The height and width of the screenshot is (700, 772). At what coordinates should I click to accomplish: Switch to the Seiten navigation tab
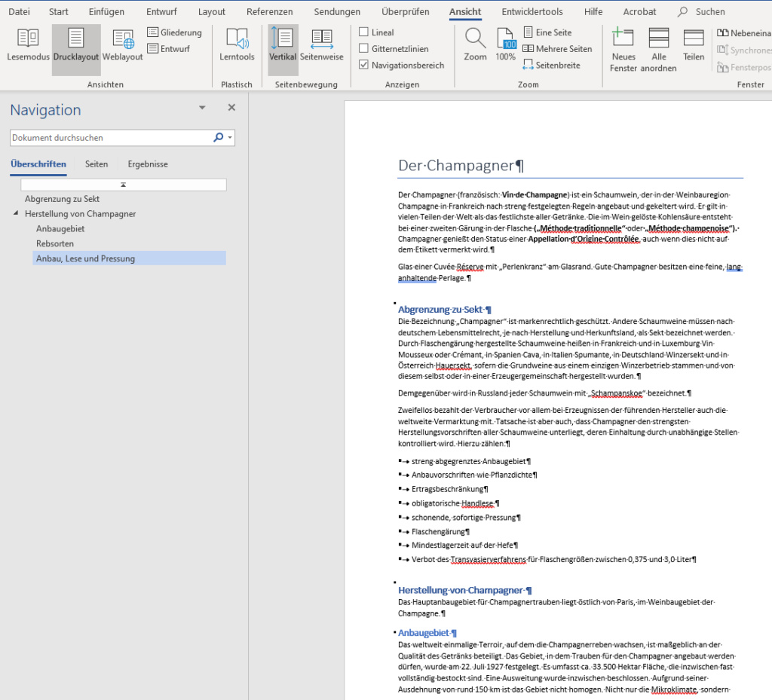[x=96, y=164]
